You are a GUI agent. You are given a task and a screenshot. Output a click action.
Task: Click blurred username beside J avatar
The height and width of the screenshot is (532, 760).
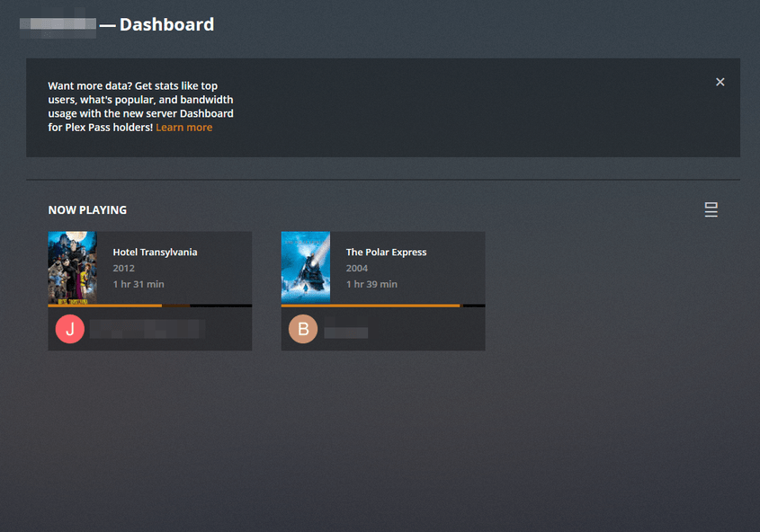(147, 329)
